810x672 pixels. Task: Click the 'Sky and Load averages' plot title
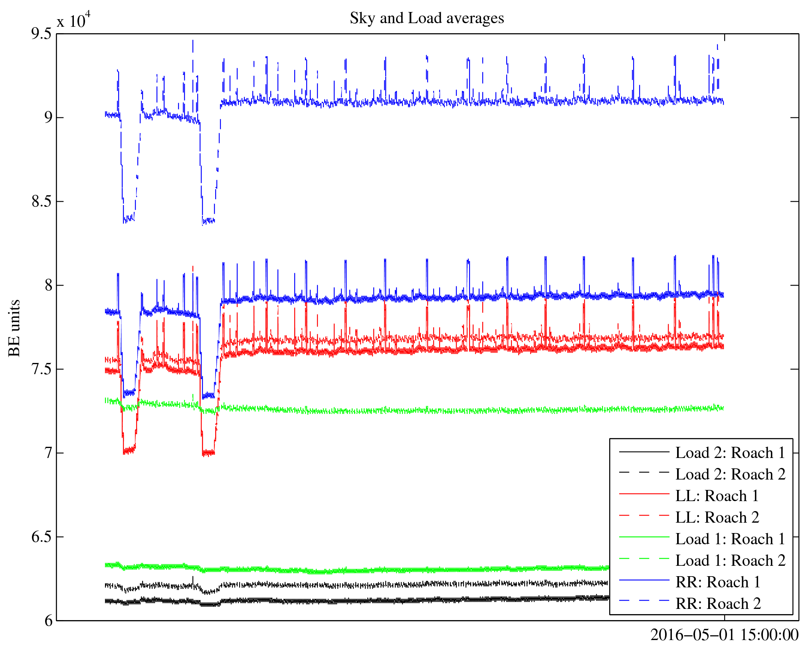(x=427, y=18)
